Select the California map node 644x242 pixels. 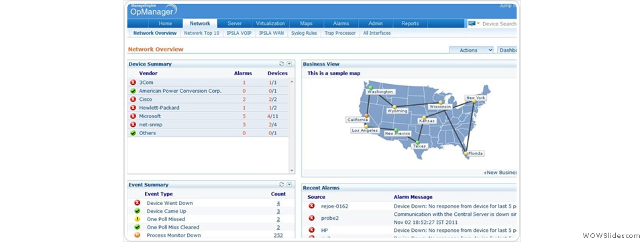click(x=366, y=116)
